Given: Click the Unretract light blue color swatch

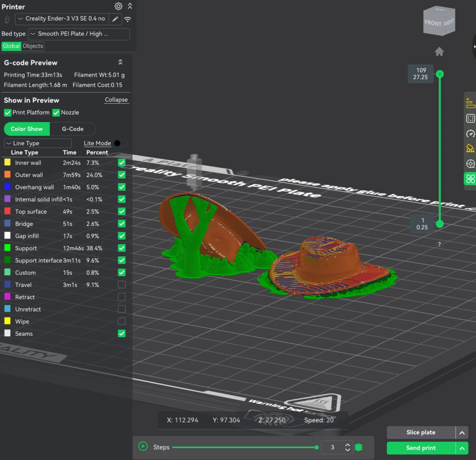Looking at the screenshot, I should [7, 309].
